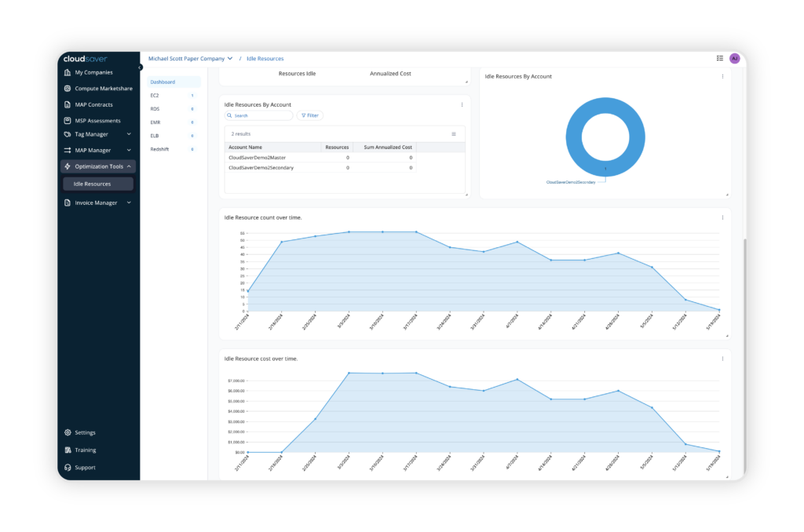This screenshot has width=804, height=532.
Task: Expand the Tag Manager section
Action: [129, 134]
